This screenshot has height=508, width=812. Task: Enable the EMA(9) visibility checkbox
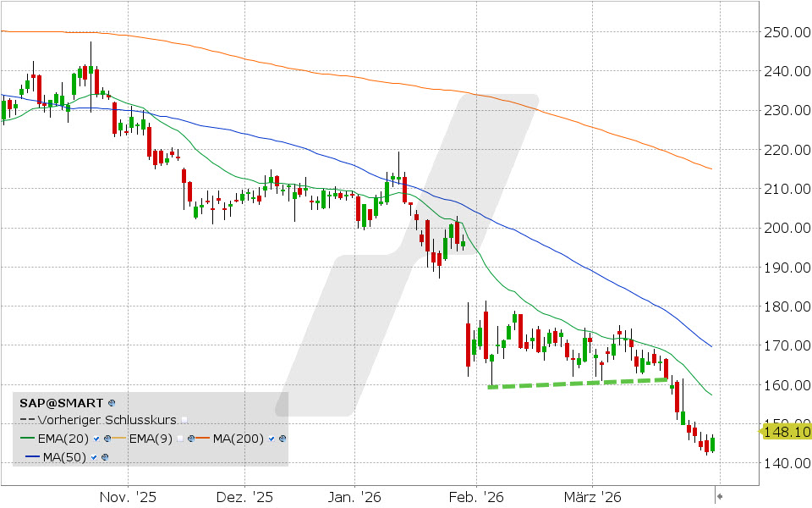[x=179, y=439]
